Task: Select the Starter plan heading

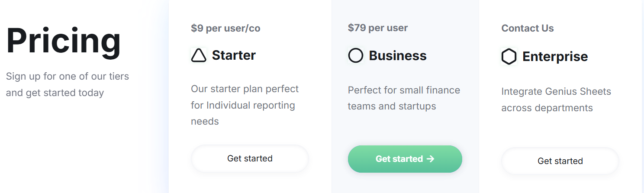Action: pyautogui.click(x=234, y=55)
